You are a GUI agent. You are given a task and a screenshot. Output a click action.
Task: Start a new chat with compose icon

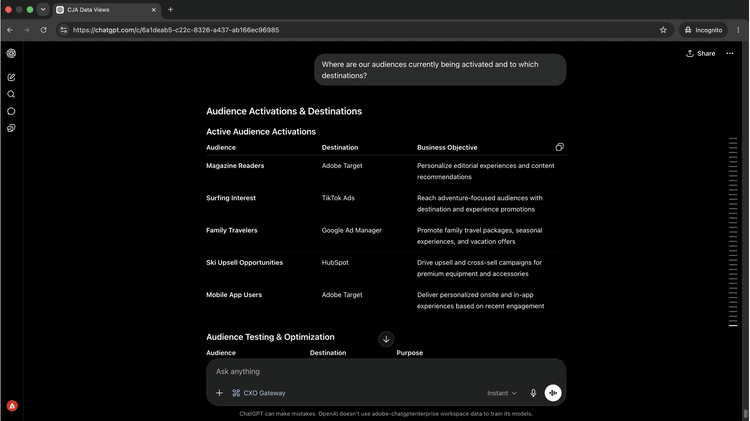pos(11,77)
